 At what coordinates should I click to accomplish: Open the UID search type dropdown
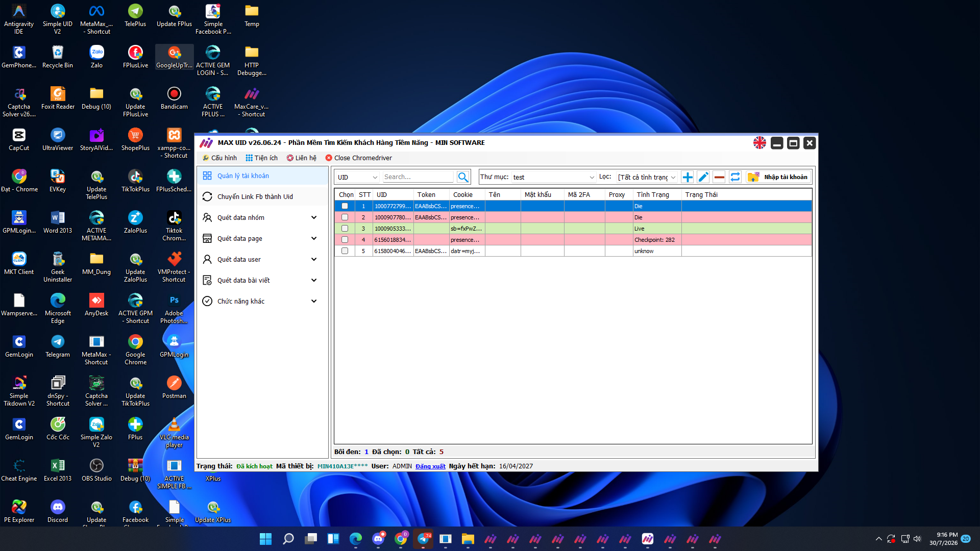pos(357,177)
